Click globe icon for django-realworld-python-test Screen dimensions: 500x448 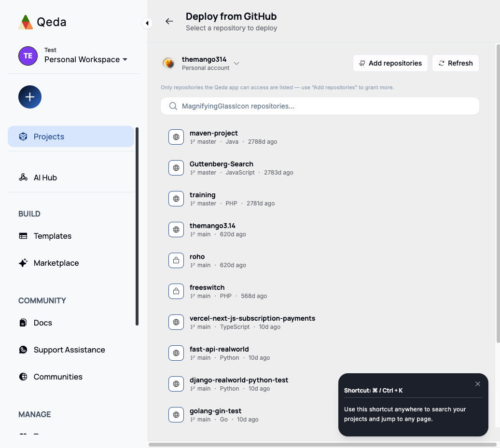176,384
